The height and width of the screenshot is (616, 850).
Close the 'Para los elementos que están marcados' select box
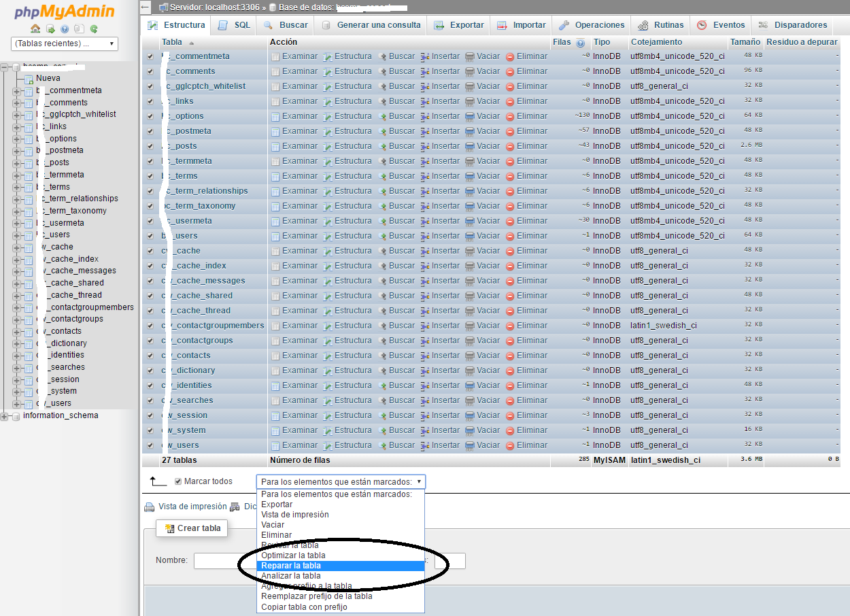pos(341,482)
